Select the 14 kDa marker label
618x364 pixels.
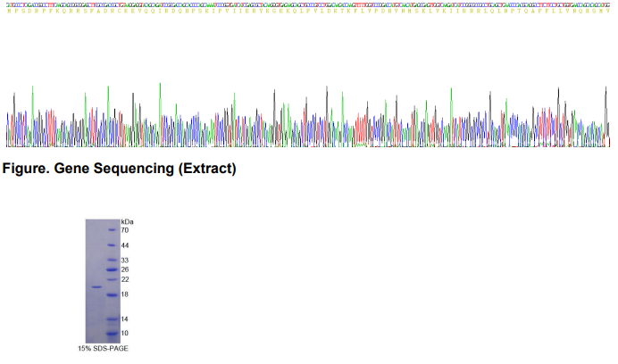coord(125,318)
